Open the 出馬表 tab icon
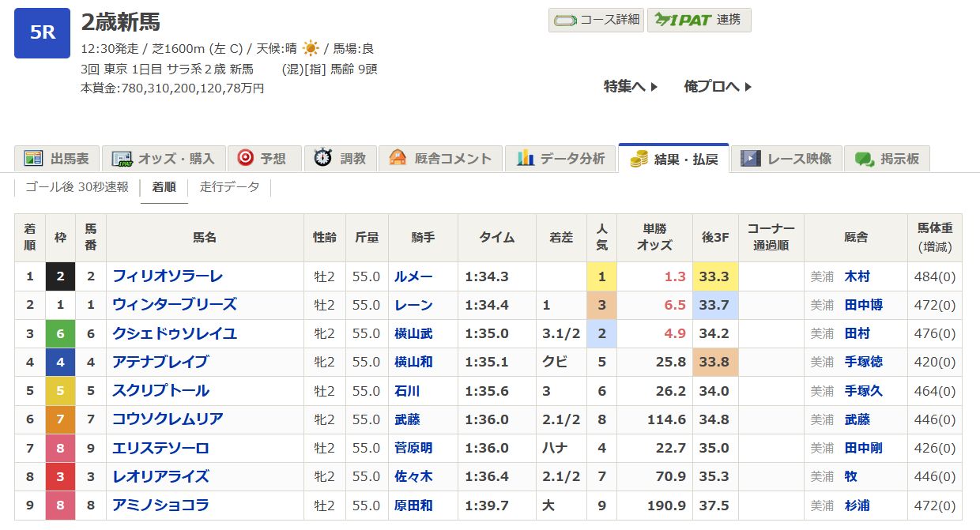This screenshot has height=530, width=980. tap(32, 159)
